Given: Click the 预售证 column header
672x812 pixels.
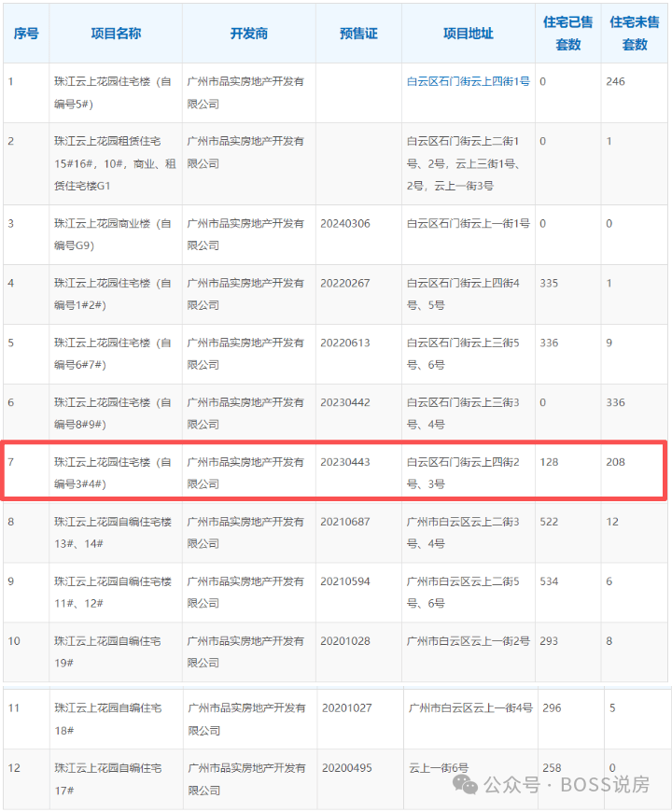Looking at the screenshot, I should pyautogui.click(x=358, y=34).
